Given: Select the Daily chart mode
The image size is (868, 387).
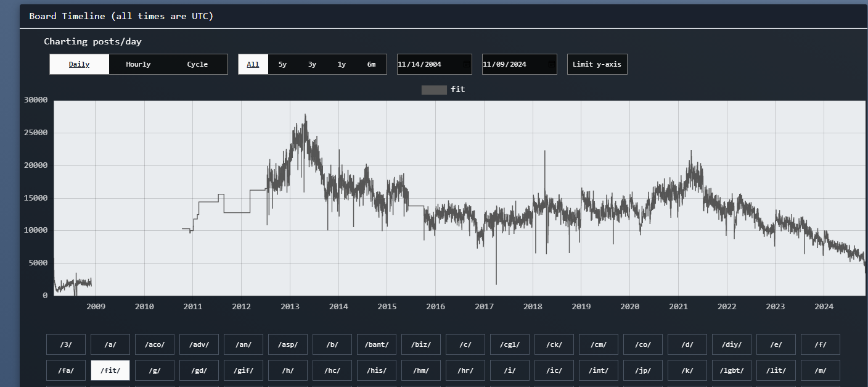Looking at the screenshot, I should coord(79,64).
